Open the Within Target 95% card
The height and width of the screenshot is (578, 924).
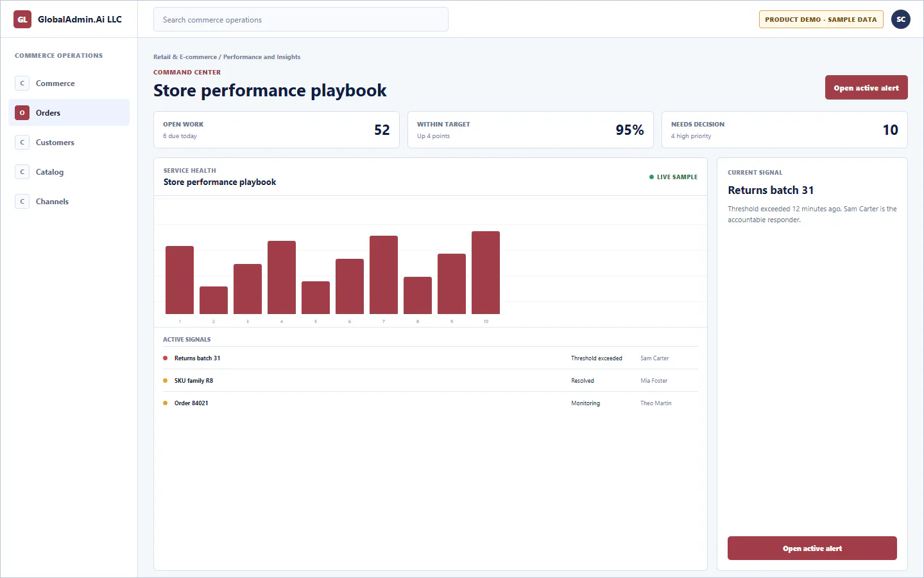coord(531,130)
